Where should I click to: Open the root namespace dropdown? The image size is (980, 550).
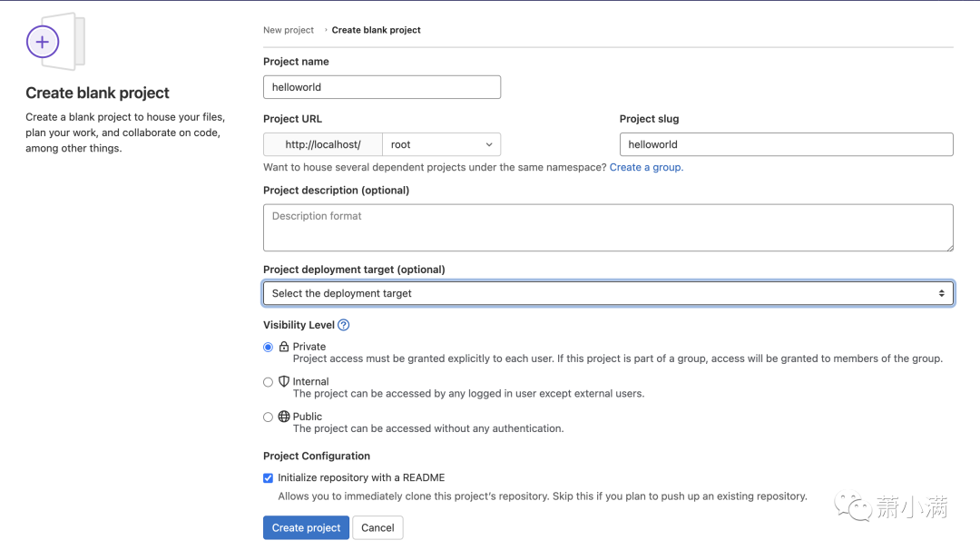(441, 144)
